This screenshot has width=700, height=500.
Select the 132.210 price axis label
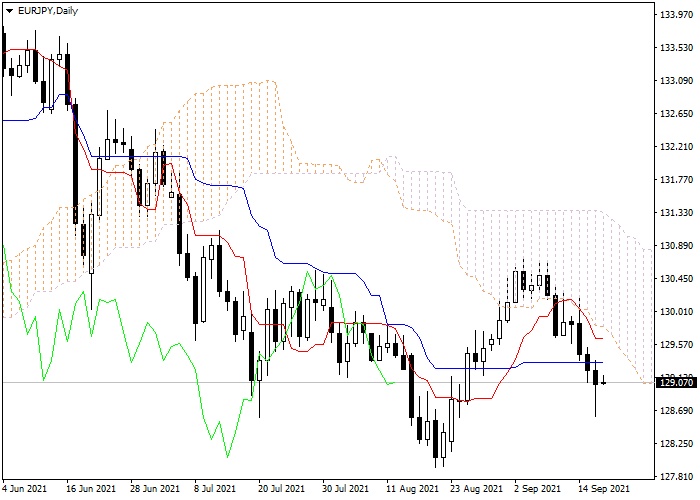676,147
